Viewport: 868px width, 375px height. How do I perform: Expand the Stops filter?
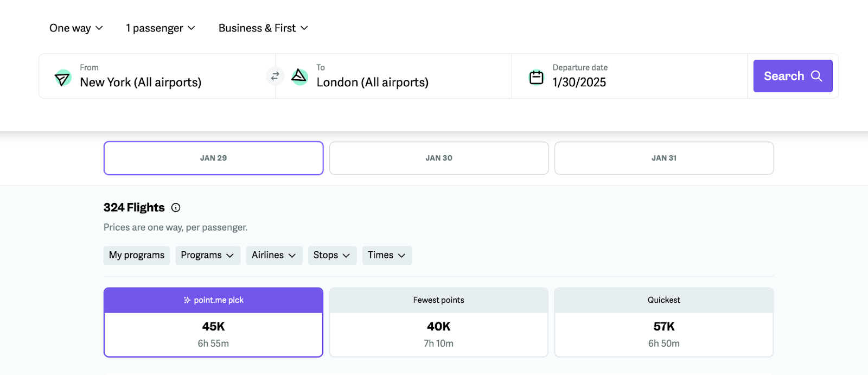(x=332, y=255)
